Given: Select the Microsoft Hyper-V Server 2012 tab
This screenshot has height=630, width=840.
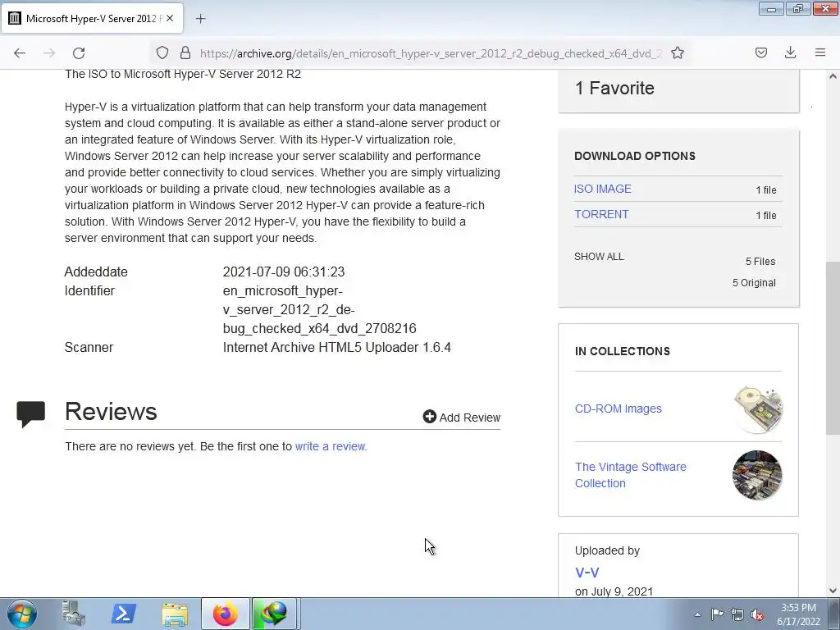Looking at the screenshot, I should point(93,18).
